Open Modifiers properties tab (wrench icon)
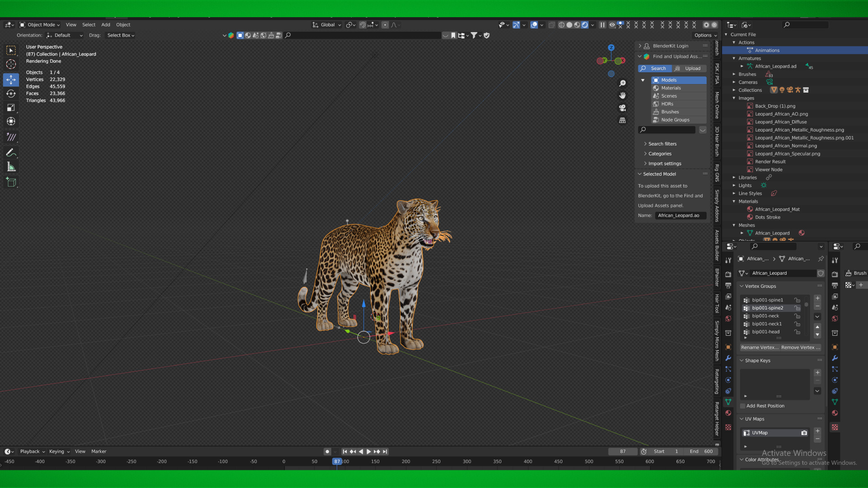 728,358
